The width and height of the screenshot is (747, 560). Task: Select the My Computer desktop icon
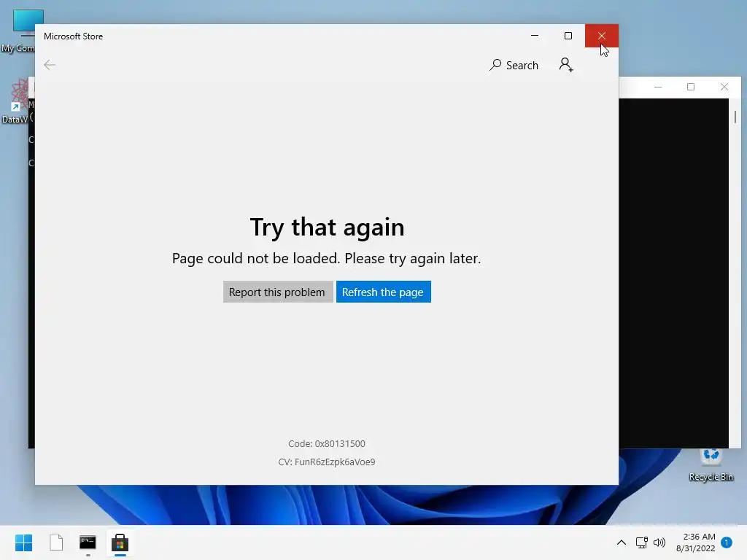coord(18,31)
